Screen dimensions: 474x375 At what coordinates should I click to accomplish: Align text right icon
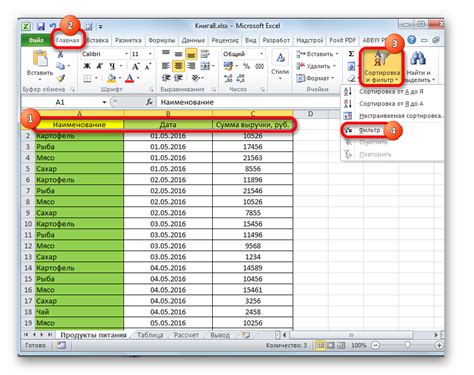click(191, 66)
